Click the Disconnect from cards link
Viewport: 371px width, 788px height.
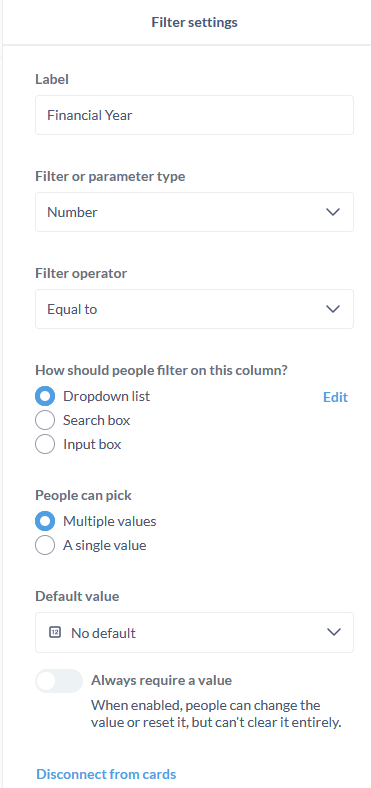106,774
